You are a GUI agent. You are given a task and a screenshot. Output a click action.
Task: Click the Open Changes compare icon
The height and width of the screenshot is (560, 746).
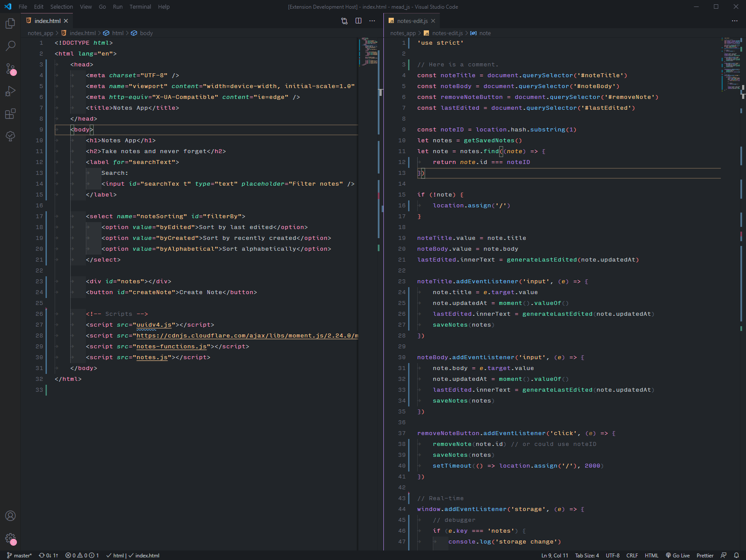pos(344,21)
